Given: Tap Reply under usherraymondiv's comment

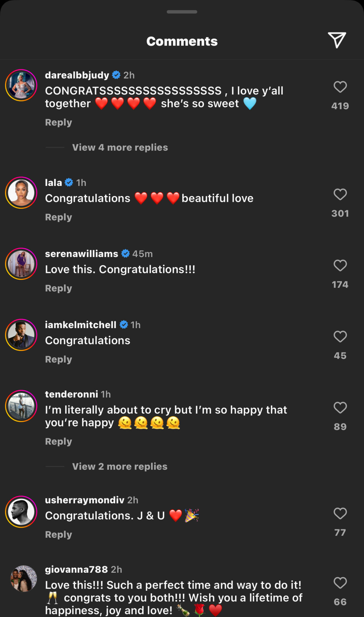Looking at the screenshot, I should click(x=58, y=534).
